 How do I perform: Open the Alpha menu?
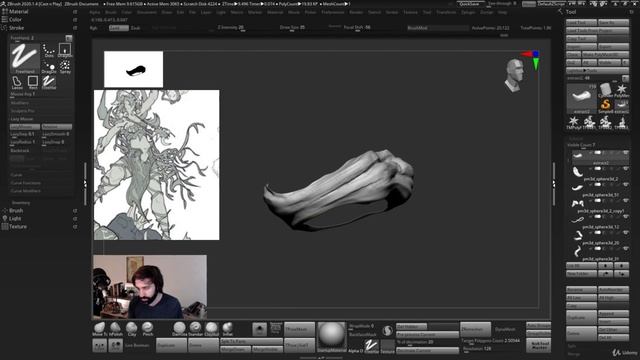(x=95, y=12)
